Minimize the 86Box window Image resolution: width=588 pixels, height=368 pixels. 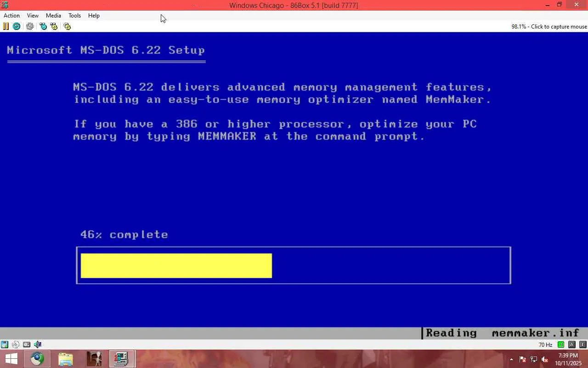click(548, 5)
